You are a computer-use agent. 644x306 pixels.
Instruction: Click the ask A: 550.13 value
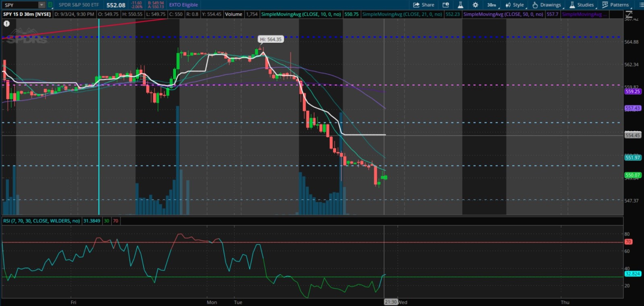tap(156, 7)
